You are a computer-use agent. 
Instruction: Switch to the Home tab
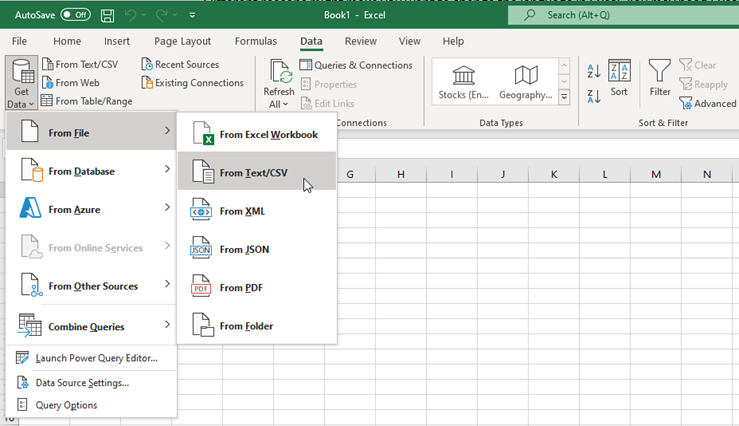[x=67, y=41]
